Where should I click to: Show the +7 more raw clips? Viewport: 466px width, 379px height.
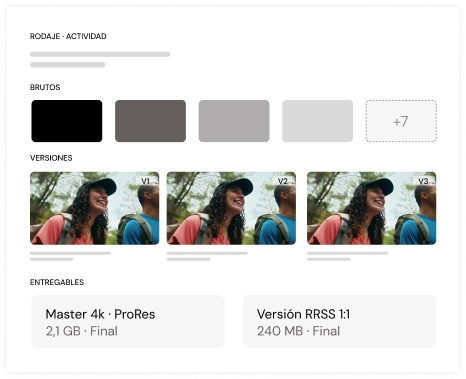pos(401,121)
